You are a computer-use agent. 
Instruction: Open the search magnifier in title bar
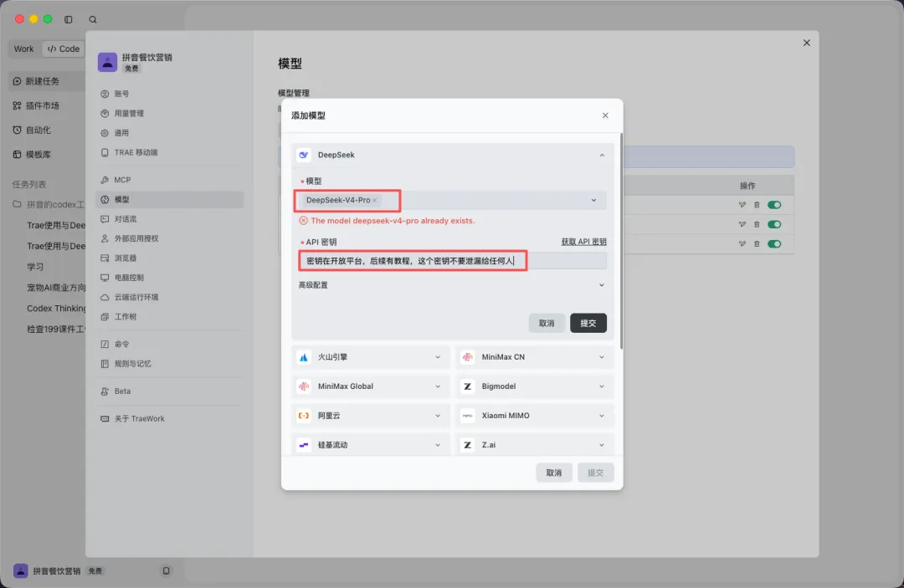coord(93,19)
